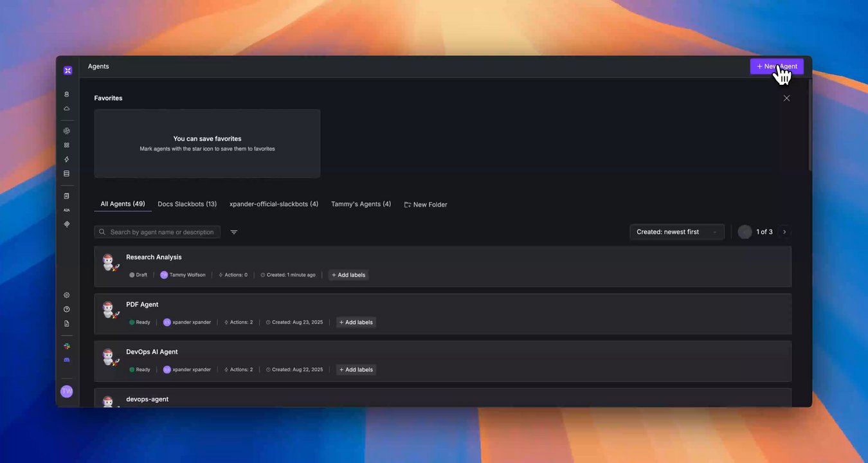Click the PDF Agent robot avatar

coord(110,310)
